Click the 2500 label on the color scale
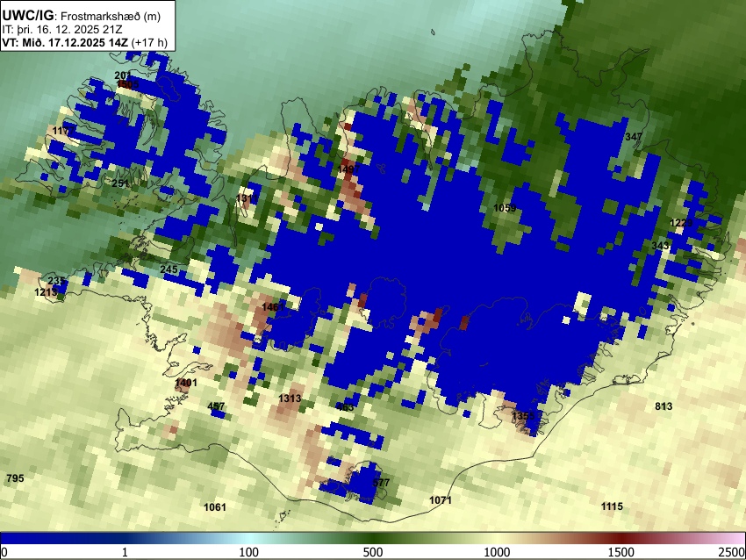 (733, 552)
